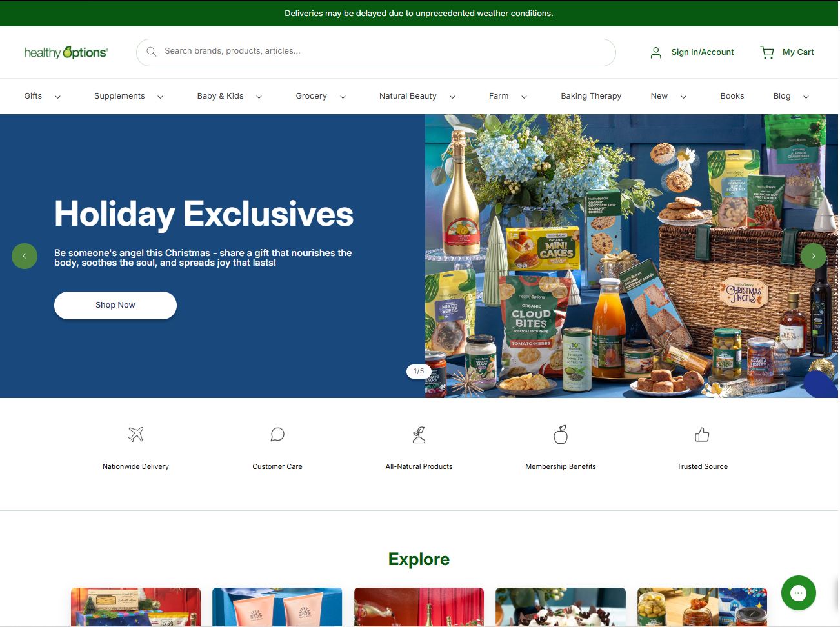Click the Membership Benefits apple icon
The width and height of the screenshot is (840, 627).
pyautogui.click(x=561, y=435)
